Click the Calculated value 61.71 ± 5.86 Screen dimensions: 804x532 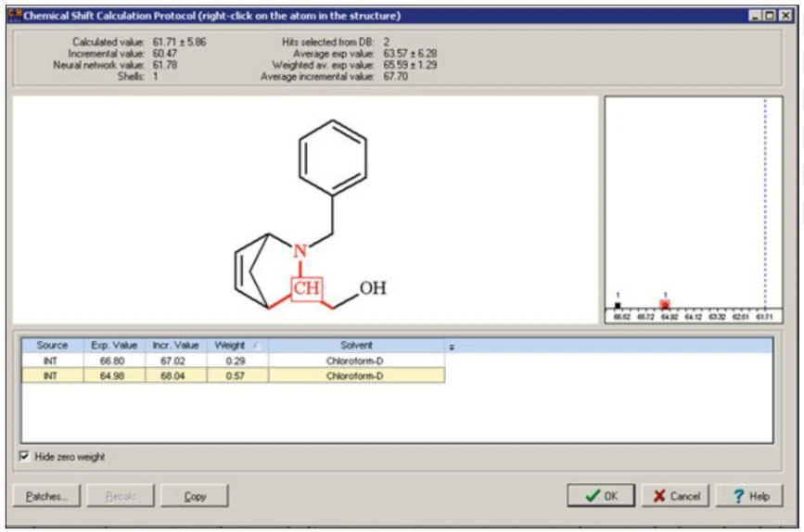tap(180, 42)
